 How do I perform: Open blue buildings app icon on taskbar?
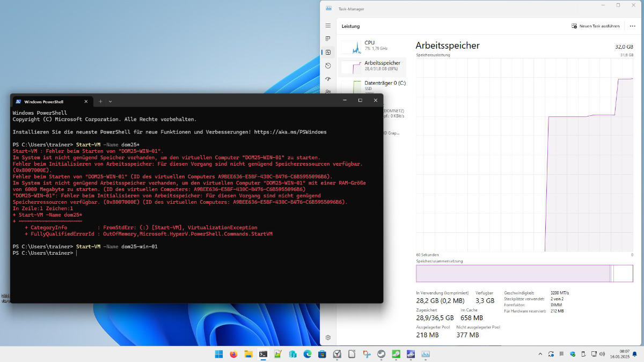292,354
